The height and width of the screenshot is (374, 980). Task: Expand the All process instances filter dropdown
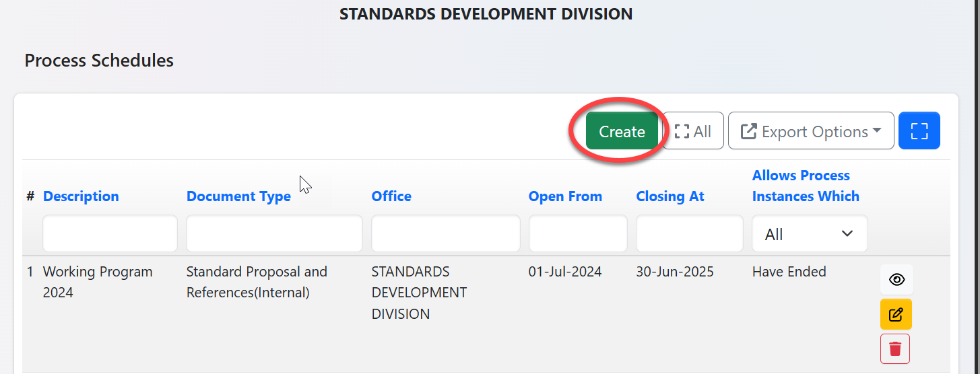coord(810,233)
